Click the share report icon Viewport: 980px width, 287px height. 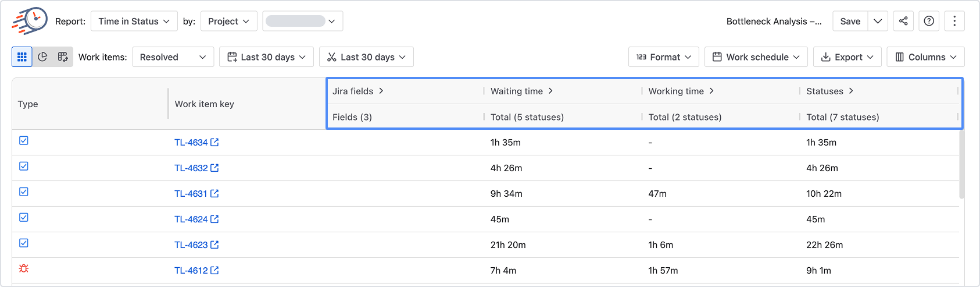[x=903, y=21]
